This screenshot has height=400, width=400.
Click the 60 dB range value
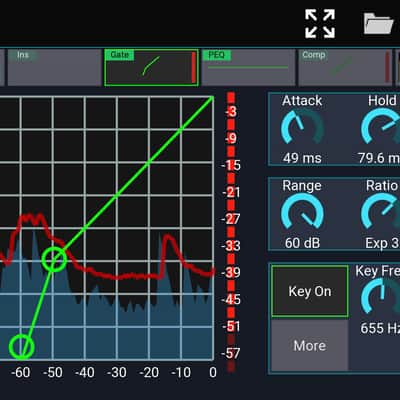302,243
